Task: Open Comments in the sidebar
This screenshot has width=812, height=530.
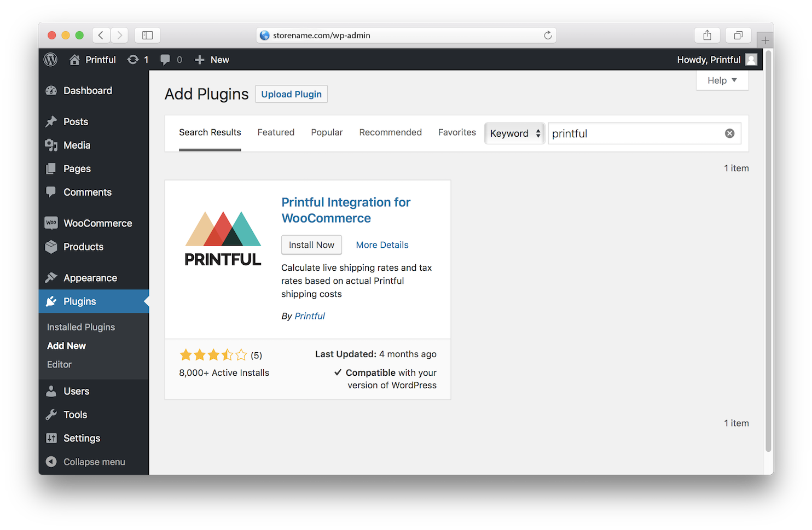Action: tap(94, 193)
